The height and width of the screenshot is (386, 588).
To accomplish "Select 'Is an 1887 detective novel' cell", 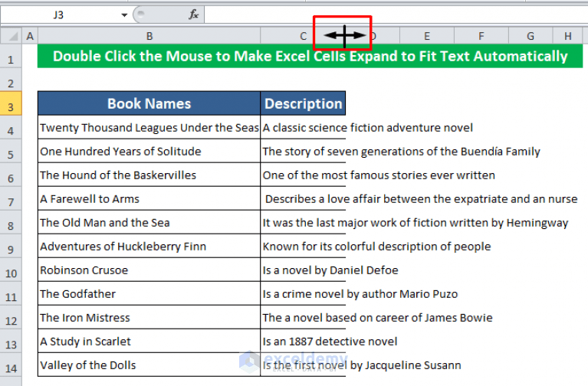I will [x=303, y=341].
